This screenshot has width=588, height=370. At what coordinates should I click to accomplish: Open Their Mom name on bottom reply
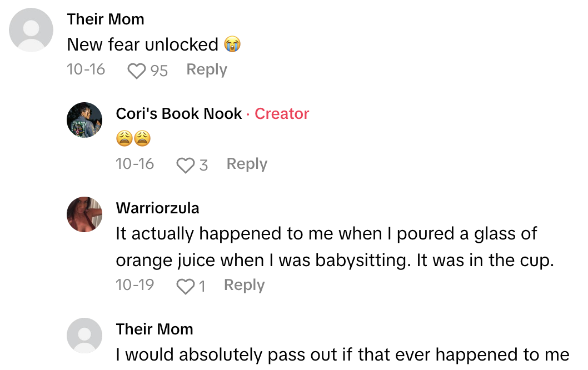coord(155,329)
